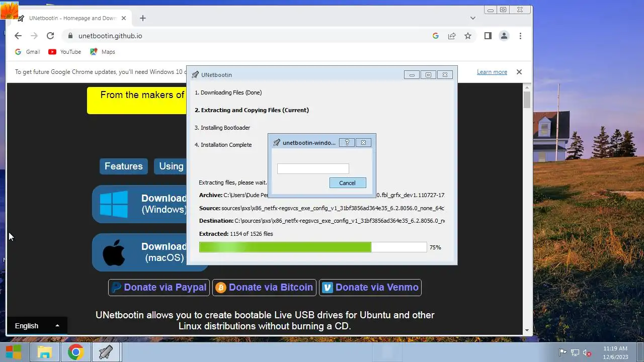The height and width of the screenshot is (362, 644).
Task: Click the web page vertical scrollbar thumb
Action: (x=527, y=100)
